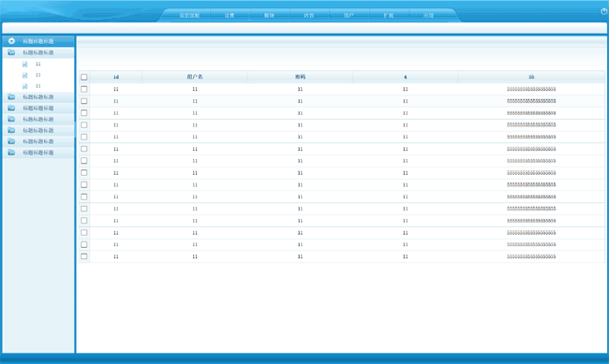Click the 密码 column header
This screenshot has height=364, width=609.
pyautogui.click(x=300, y=77)
